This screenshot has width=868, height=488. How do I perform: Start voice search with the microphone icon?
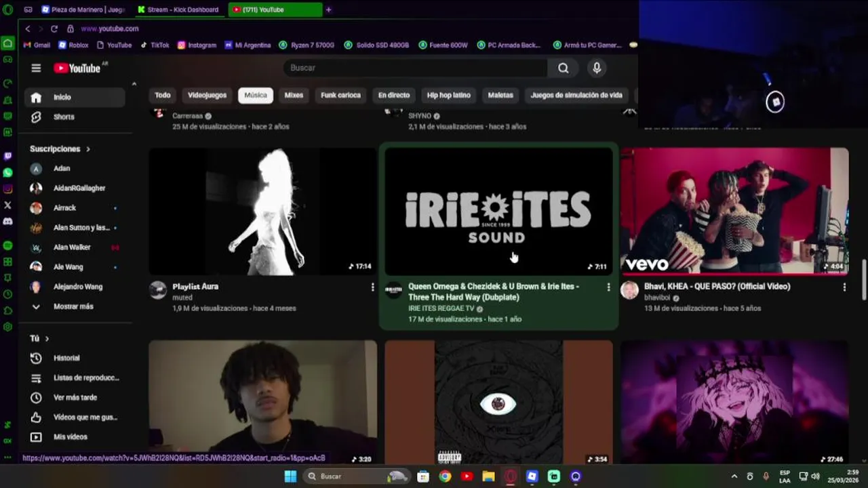click(x=597, y=68)
